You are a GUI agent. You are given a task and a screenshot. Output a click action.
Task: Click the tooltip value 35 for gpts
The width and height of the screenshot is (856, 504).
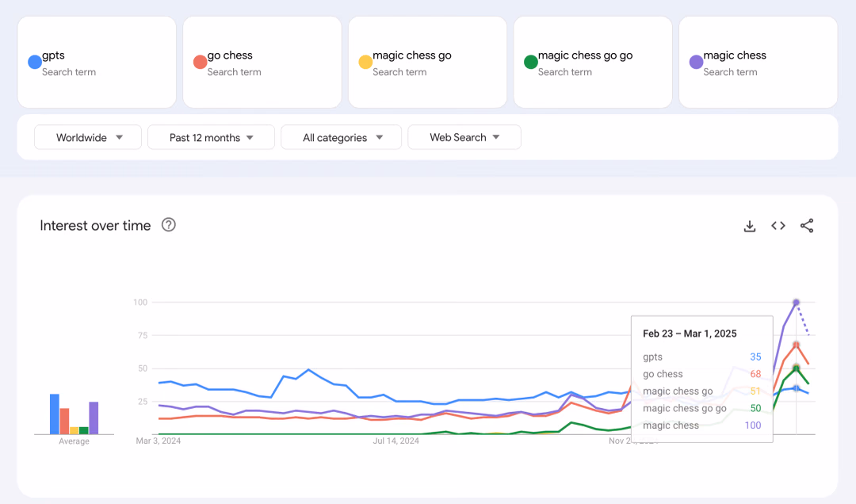coord(755,357)
